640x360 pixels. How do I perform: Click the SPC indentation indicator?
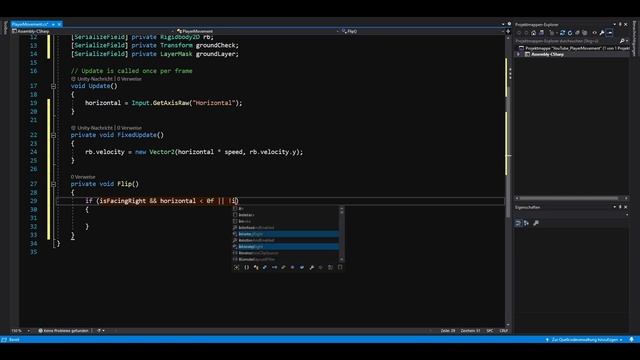pyautogui.click(x=490, y=331)
